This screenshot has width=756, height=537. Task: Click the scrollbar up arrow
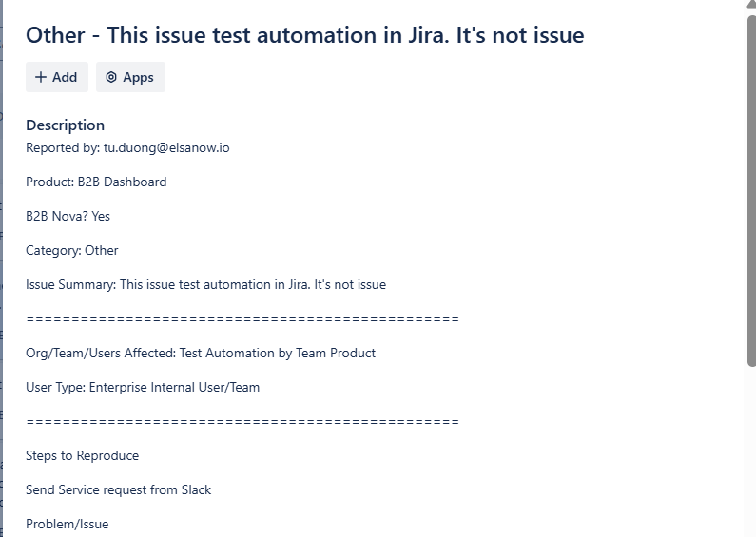click(751, 4)
